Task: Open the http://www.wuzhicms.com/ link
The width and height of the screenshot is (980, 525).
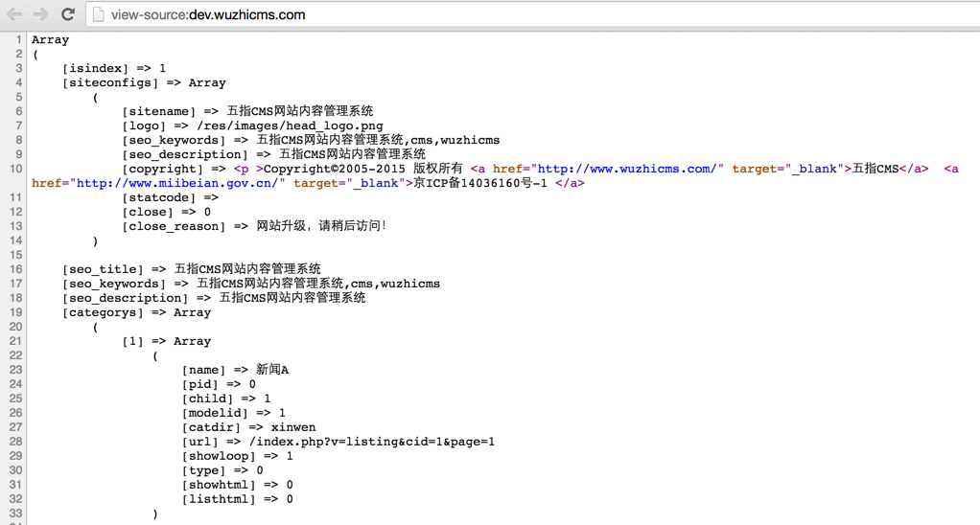Action: coord(627,169)
